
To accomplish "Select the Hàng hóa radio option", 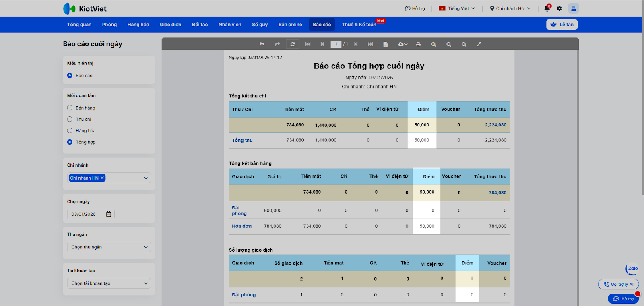I will point(70,130).
